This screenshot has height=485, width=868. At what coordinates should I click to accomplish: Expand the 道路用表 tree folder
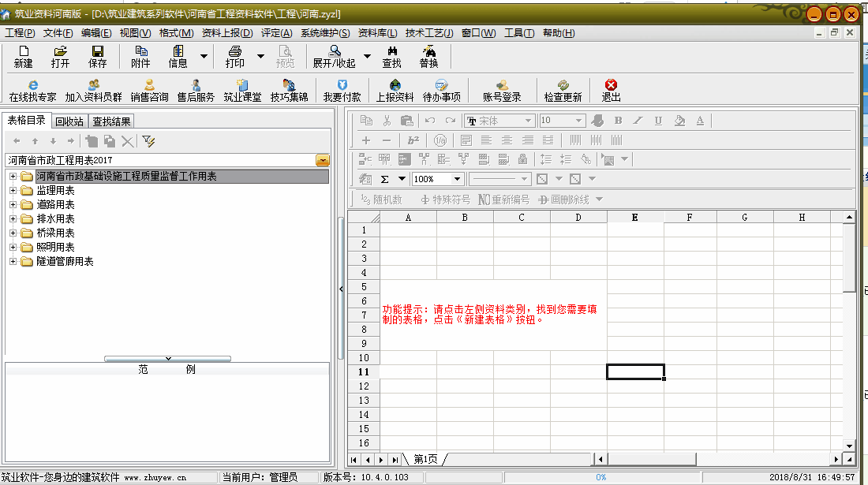pos(13,204)
